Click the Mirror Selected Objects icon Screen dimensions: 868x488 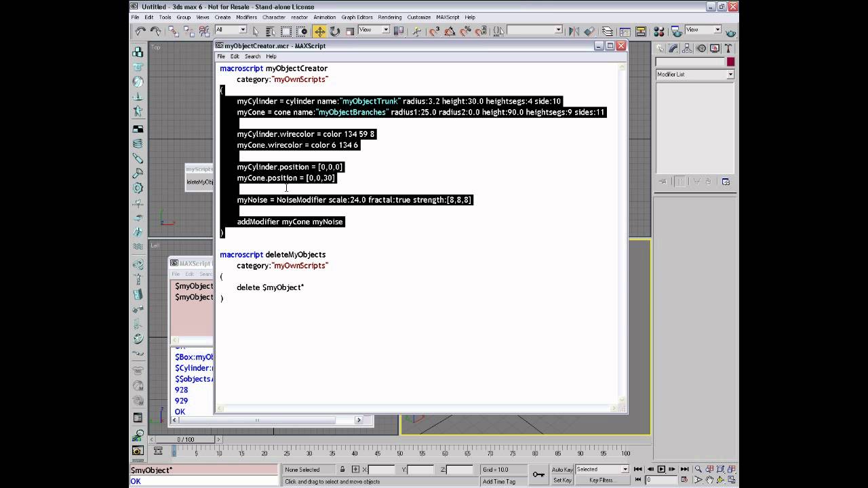[574, 31]
